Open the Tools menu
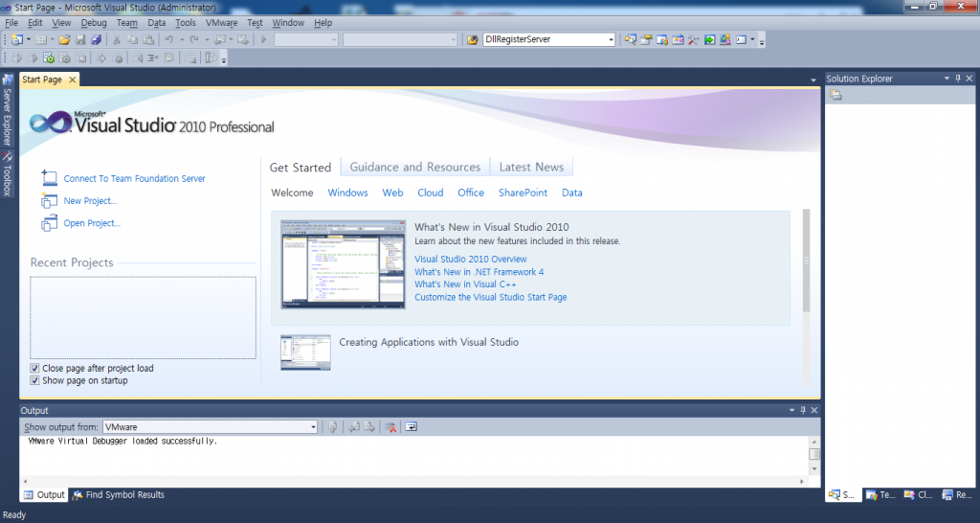The height and width of the screenshot is (523, 980). 185,23
